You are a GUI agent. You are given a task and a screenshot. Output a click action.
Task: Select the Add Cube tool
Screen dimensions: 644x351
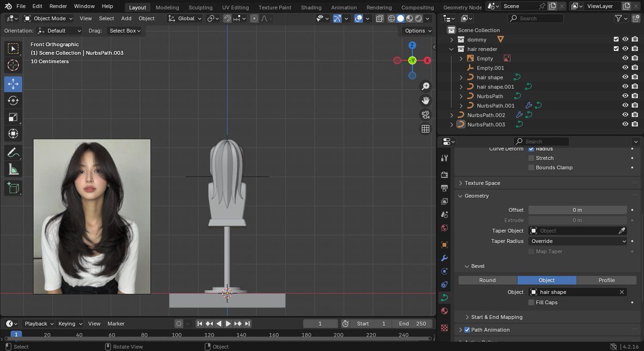(x=13, y=188)
